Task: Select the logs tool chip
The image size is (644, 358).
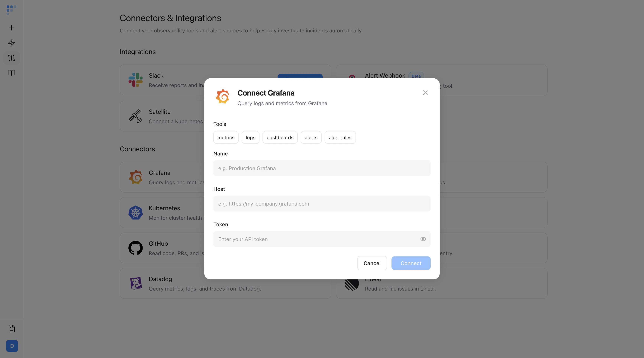Action: [250, 137]
